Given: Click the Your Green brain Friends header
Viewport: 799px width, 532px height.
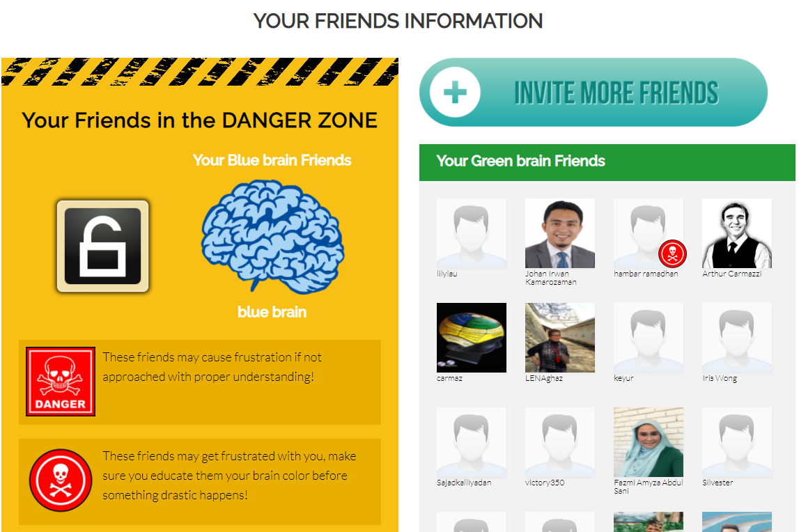Looking at the screenshot, I should [607, 162].
